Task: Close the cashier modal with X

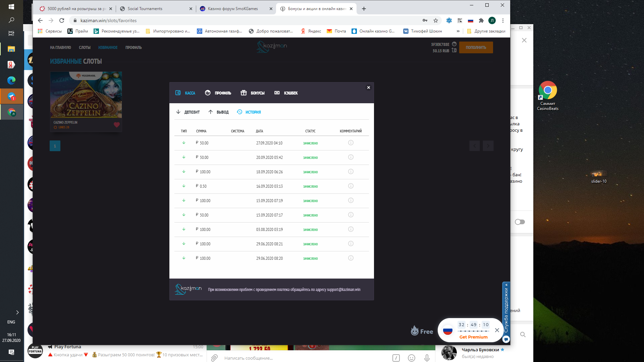Action: point(368,87)
